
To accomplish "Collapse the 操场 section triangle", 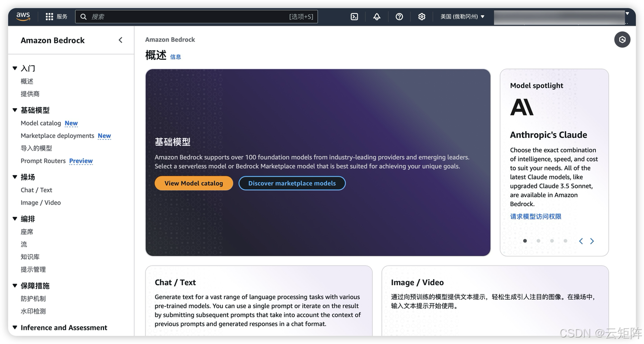I will 15,177.
